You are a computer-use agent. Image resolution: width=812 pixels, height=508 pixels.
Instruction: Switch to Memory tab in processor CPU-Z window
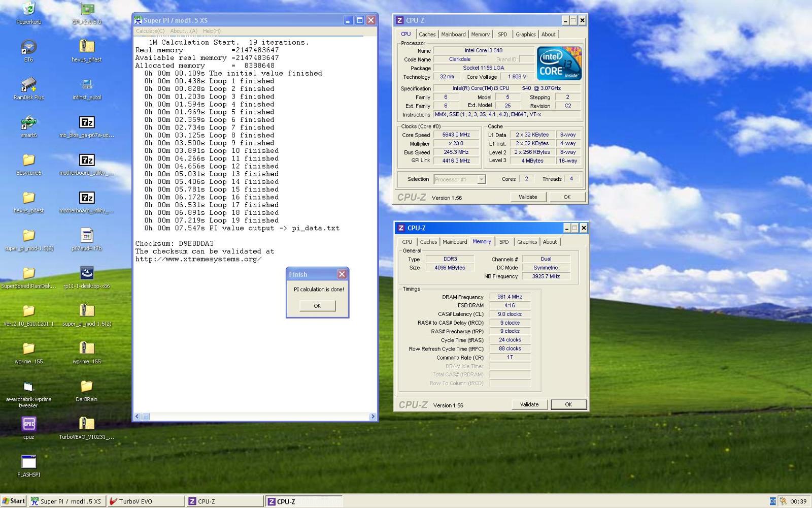coord(480,35)
